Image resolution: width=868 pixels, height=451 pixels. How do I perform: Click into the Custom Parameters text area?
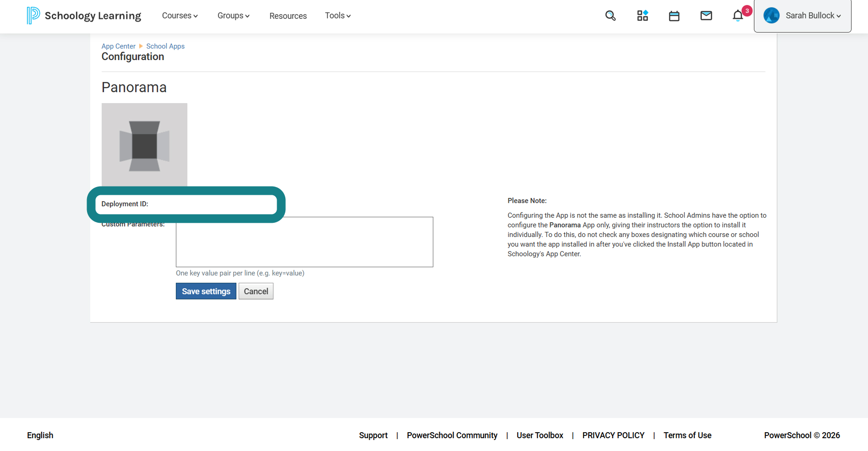pos(305,242)
